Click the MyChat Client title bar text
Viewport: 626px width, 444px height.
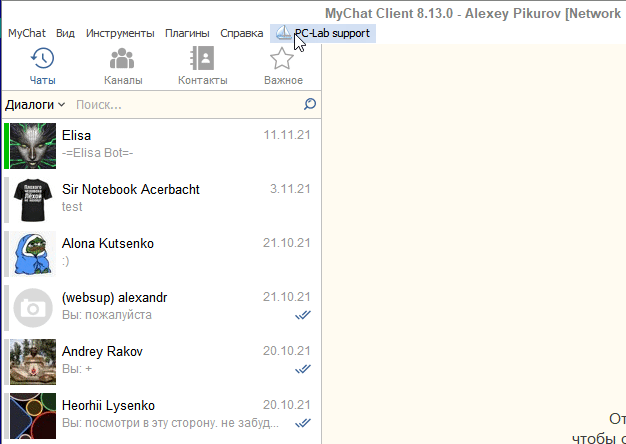(473, 14)
